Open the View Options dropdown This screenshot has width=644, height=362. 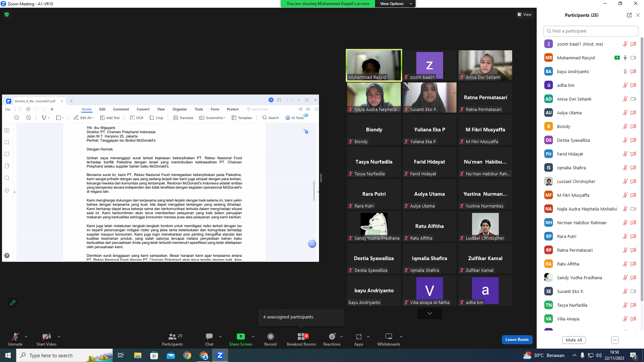point(395,4)
